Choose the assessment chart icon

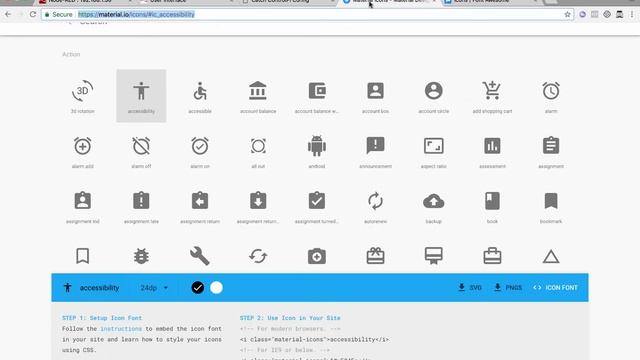pos(492,146)
